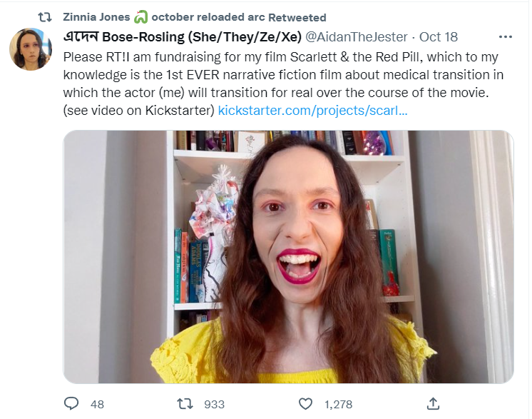This screenshot has width=532, height=419.
Task: Click the reply speech bubble icon
Action: pos(71,404)
